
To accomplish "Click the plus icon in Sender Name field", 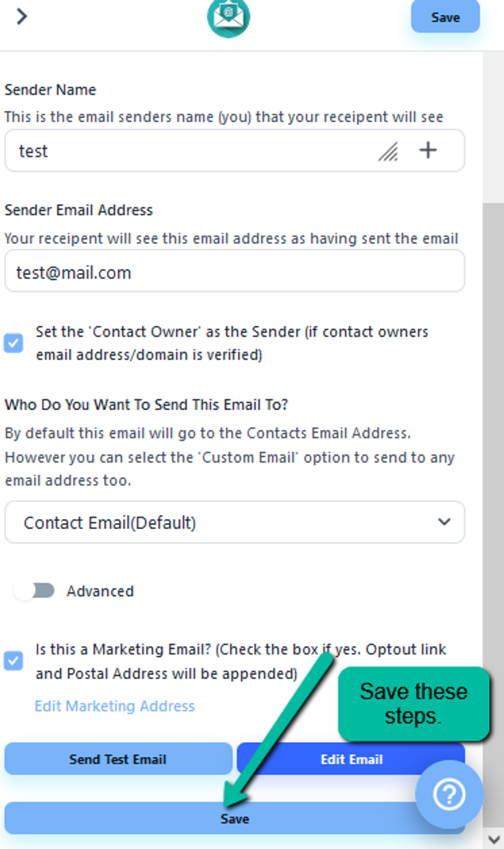I will [x=428, y=151].
